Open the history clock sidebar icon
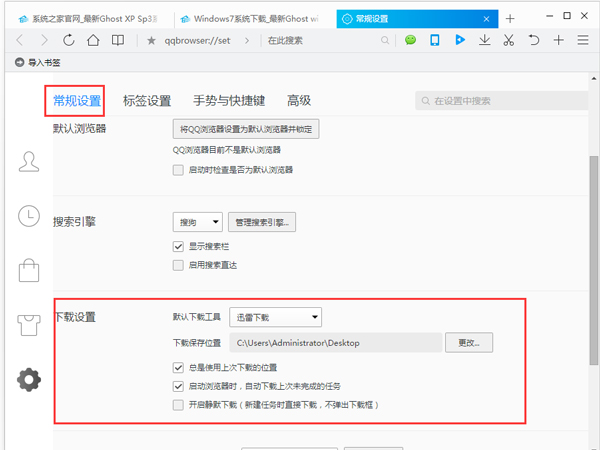This screenshot has width=600, height=450. pos(29,216)
